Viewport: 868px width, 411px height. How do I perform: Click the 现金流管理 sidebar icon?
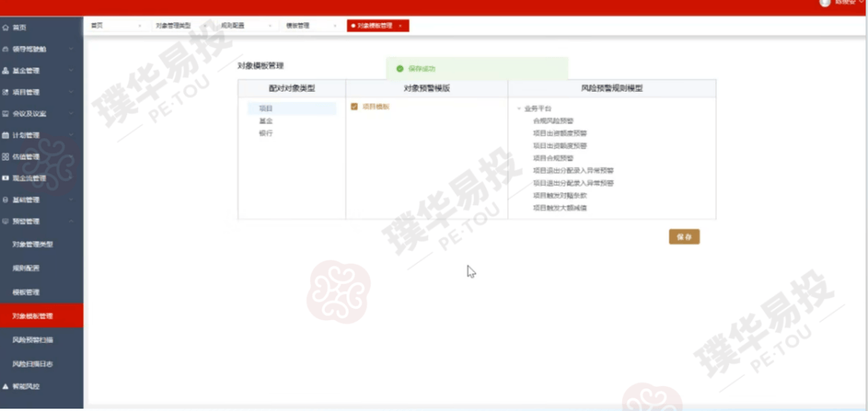(x=6, y=178)
